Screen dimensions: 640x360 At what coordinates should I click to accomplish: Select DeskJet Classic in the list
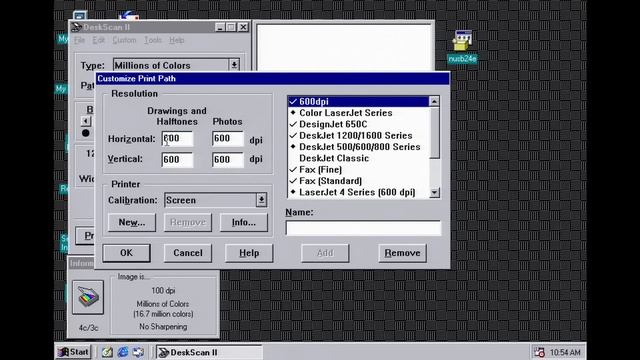pos(358,158)
